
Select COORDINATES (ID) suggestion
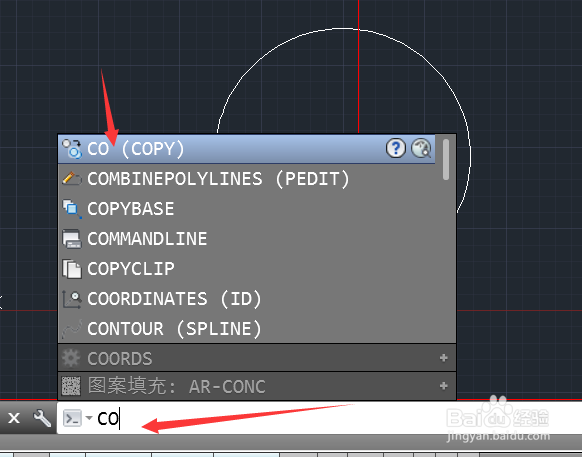246,299
